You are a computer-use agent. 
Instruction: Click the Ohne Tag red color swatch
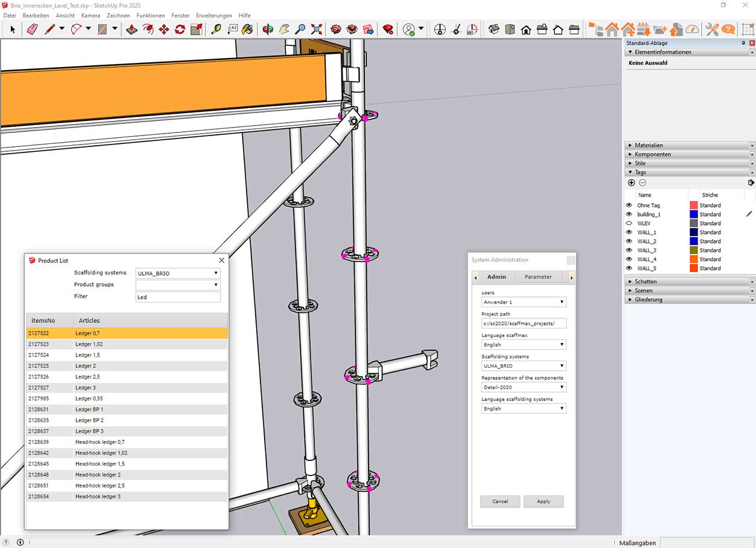click(694, 206)
